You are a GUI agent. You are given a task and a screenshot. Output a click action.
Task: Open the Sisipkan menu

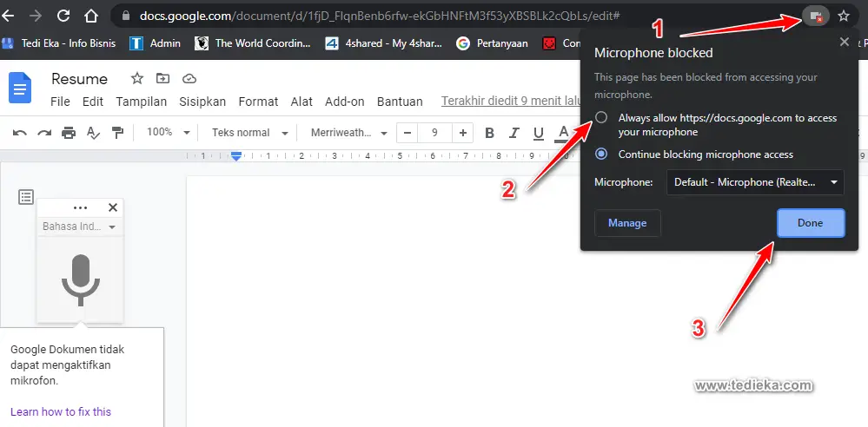click(x=202, y=102)
